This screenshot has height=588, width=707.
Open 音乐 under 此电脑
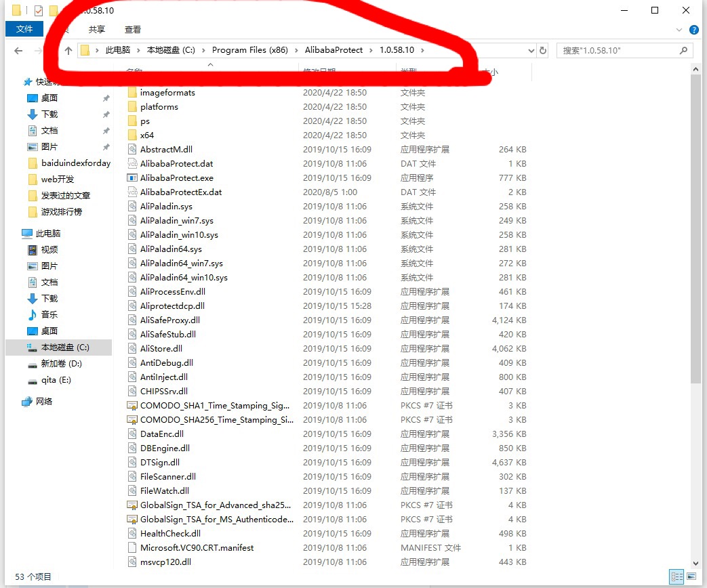point(49,314)
